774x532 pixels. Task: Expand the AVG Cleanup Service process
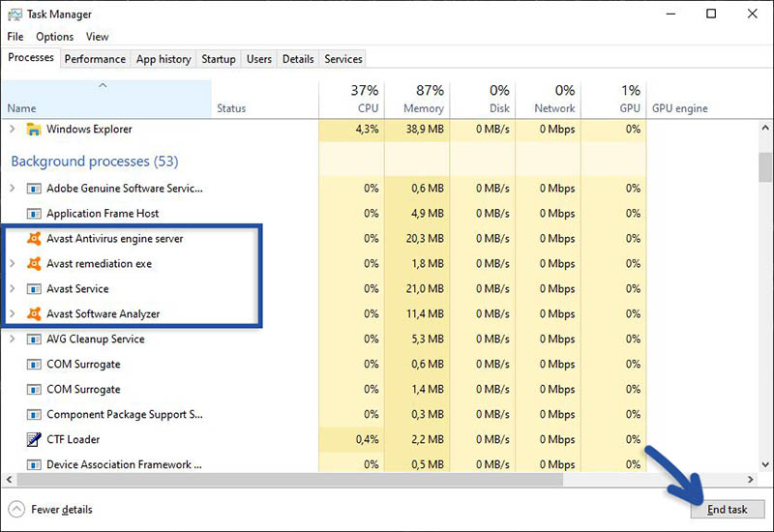13,340
